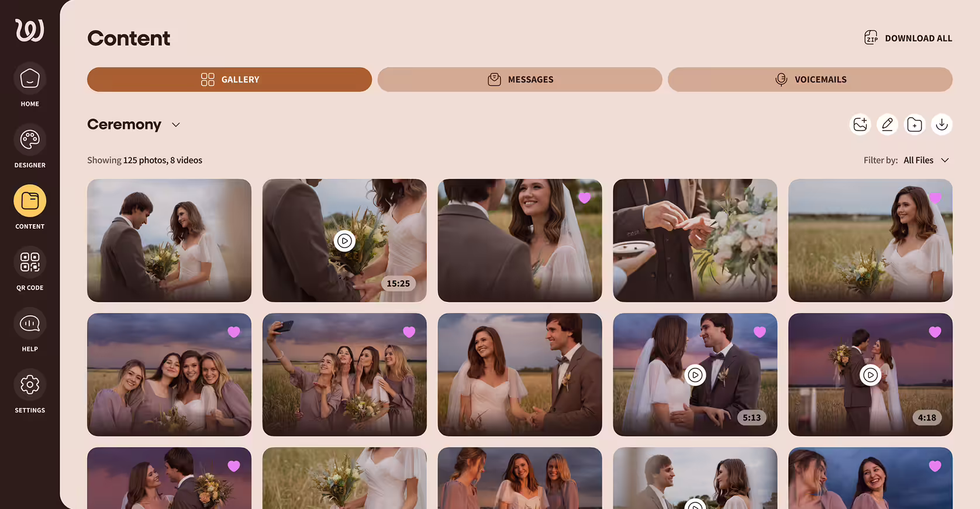
Task: Click the 'Showing 125 photos, 8 videos' text
Action: pos(144,160)
